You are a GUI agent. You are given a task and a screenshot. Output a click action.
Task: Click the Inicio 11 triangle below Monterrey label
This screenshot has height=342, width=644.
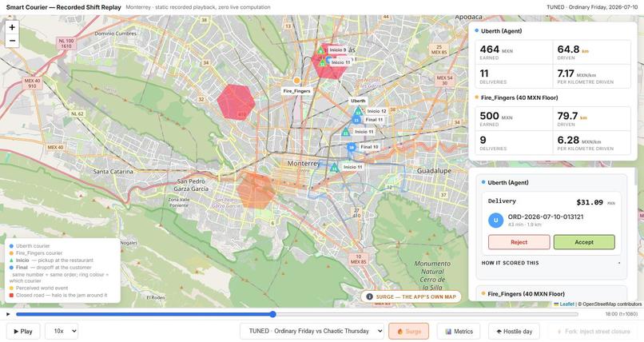pos(335,167)
